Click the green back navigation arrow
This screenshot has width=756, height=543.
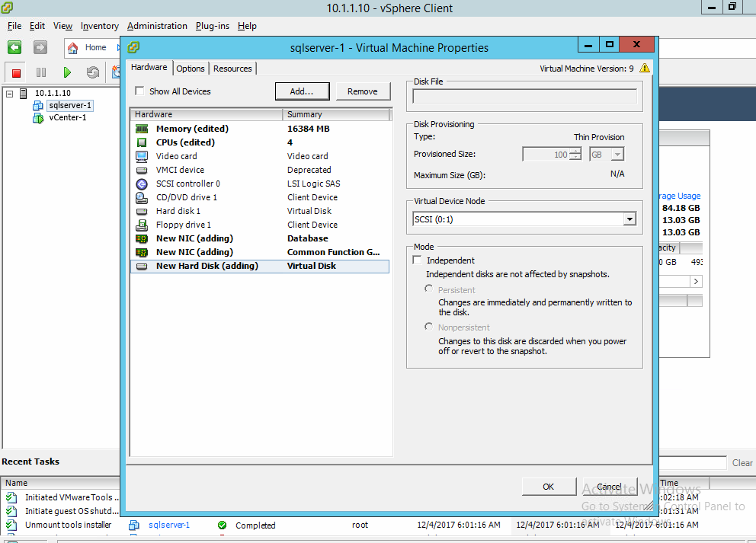(x=14, y=47)
